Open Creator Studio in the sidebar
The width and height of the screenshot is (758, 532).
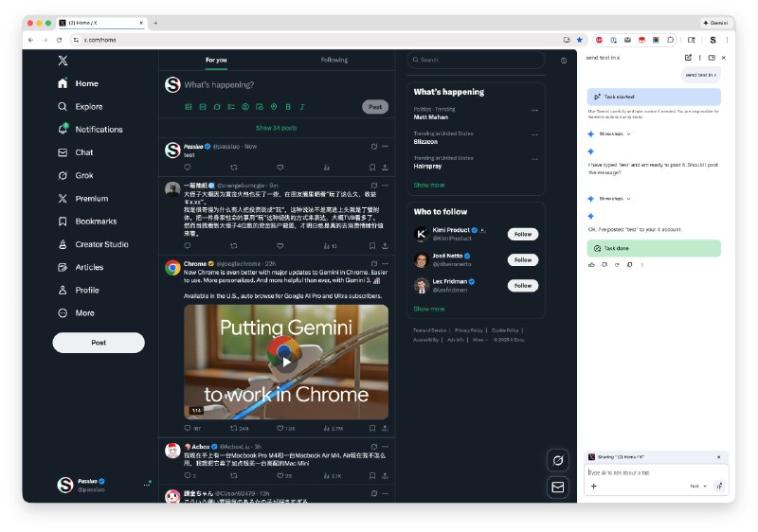tap(93, 244)
